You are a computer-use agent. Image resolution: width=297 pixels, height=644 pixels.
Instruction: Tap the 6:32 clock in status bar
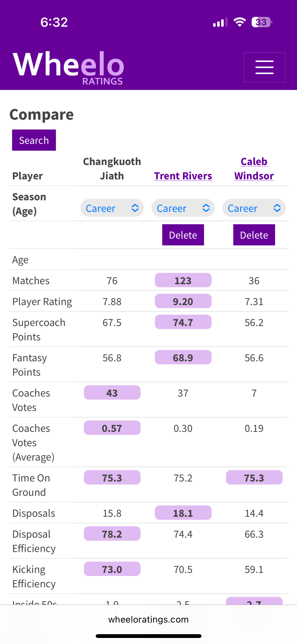tap(54, 22)
